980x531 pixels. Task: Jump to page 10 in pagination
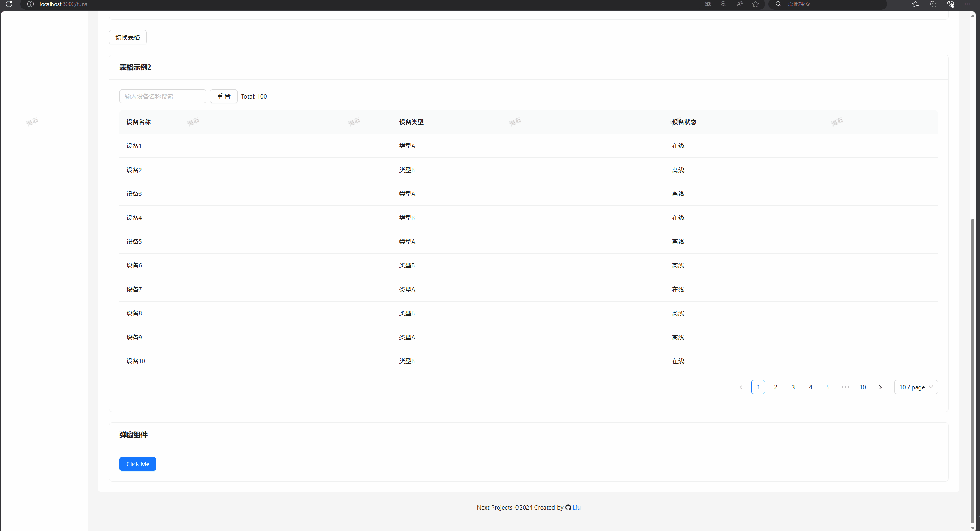click(863, 387)
